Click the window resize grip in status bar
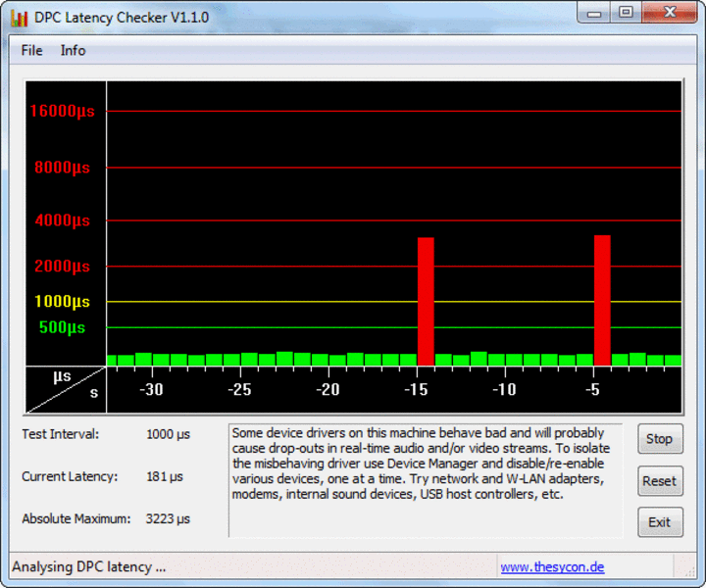 pyautogui.click(x=689, y=571)
